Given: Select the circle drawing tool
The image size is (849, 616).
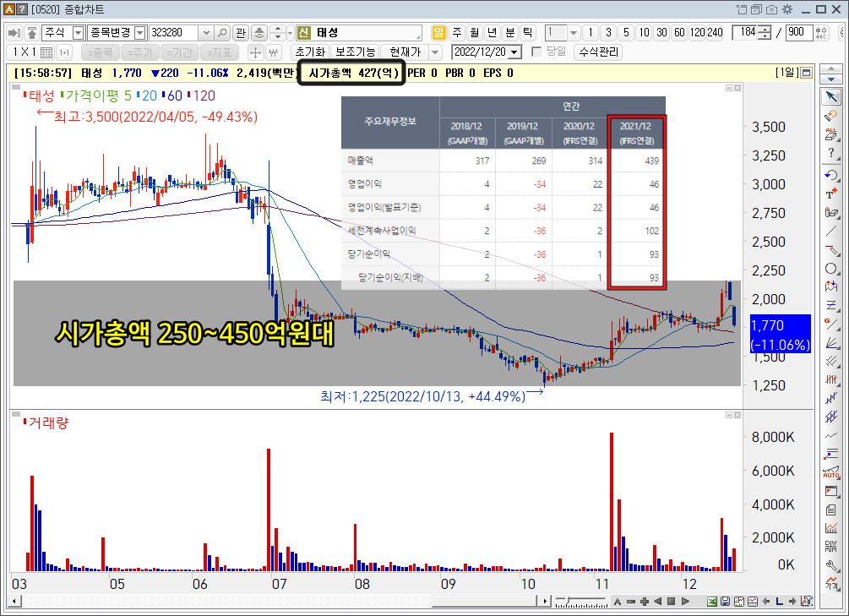Looking at the screenshot, I should (831, 268).
